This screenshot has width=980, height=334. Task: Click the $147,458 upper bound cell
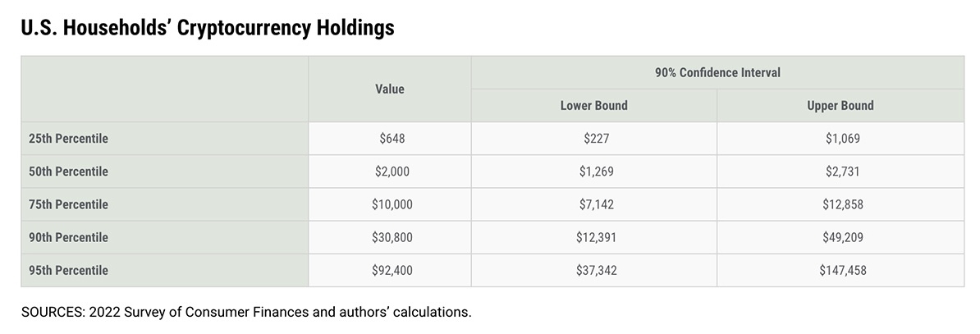[842, 270]
